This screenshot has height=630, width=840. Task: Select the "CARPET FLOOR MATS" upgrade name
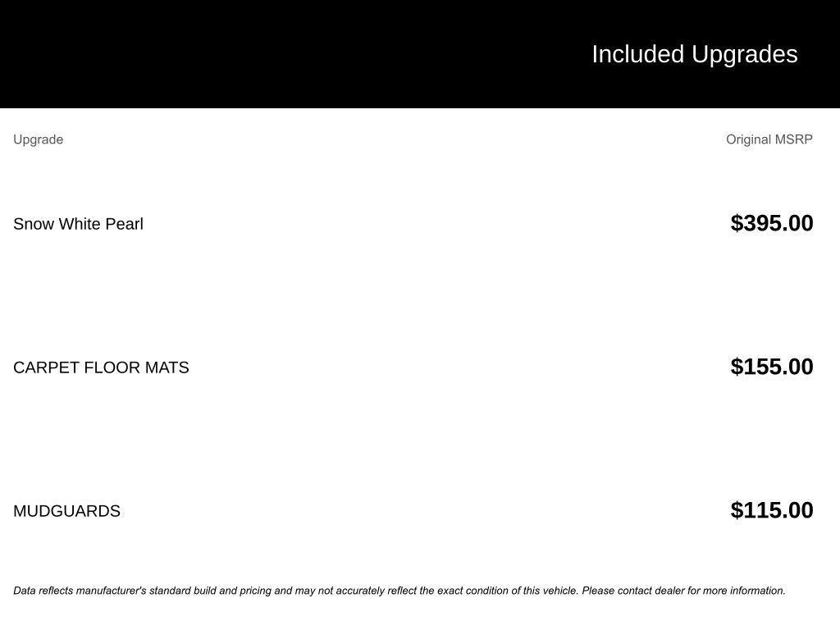point(101,367)
